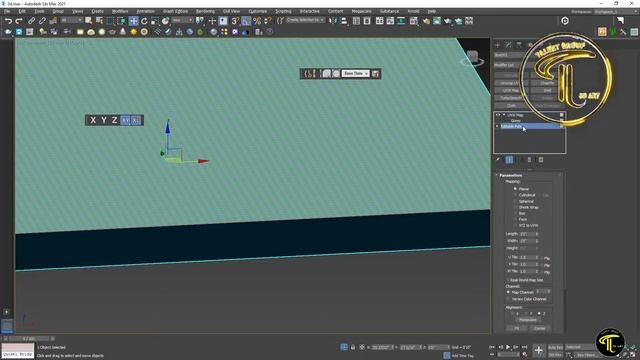Switch to the Hierarchy command panel tab
The height and width of the screenshot is (360, 640).
point(519,45)
